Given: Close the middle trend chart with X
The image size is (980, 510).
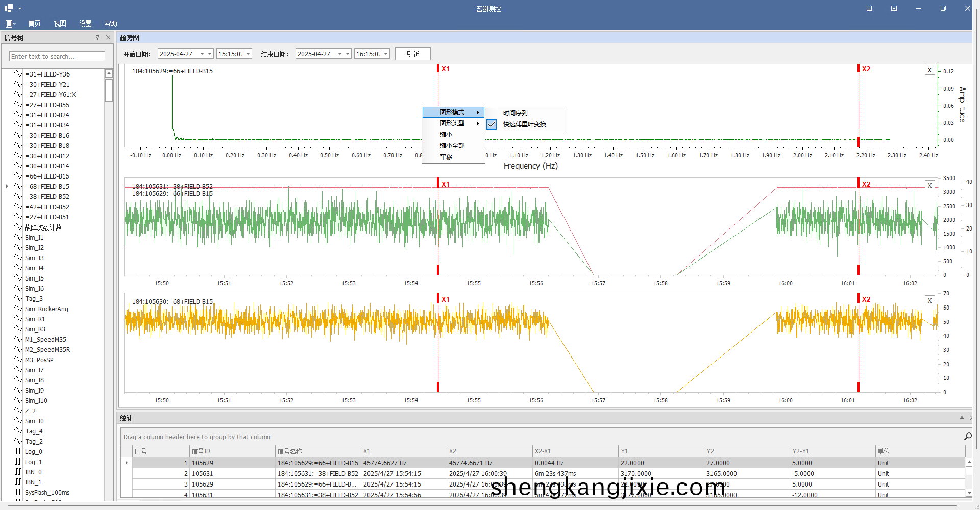Looking at the screenshot, I should point(929,186).
